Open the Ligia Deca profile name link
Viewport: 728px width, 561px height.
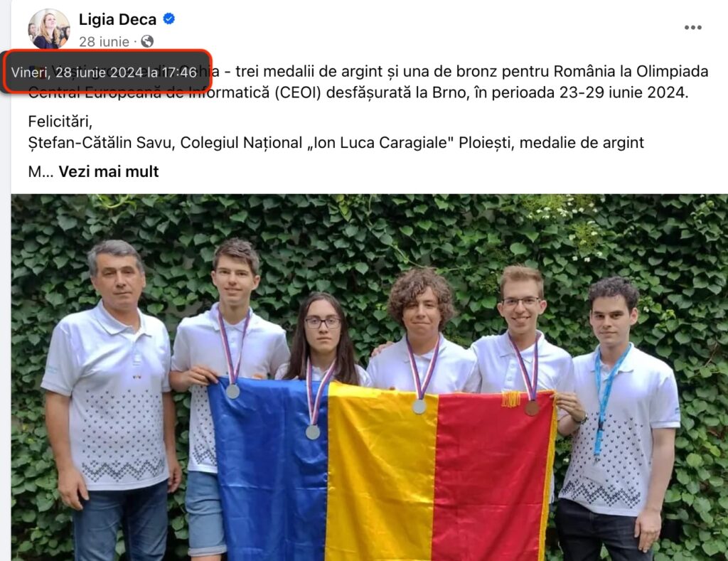point(117,19)
